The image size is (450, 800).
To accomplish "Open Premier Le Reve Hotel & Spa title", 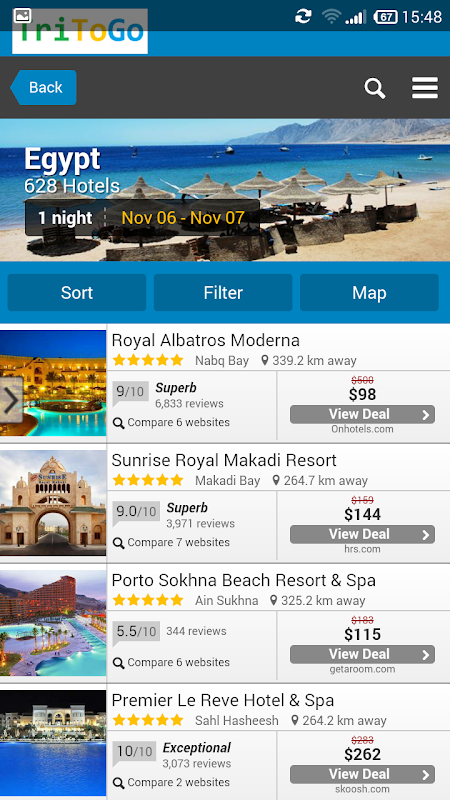I will point(222,700).
